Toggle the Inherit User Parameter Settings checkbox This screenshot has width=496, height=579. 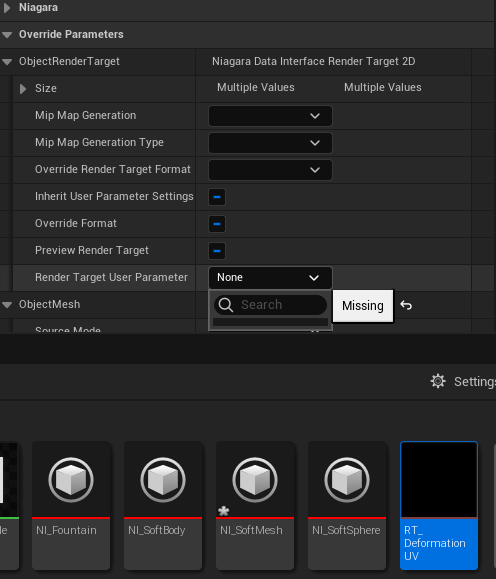click(217, 197)
